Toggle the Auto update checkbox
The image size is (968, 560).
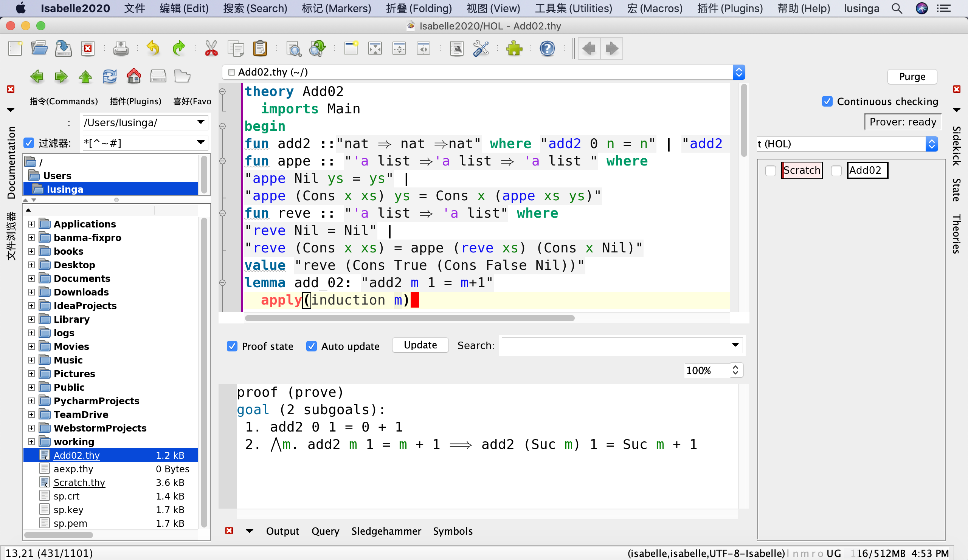pos(311,346)
